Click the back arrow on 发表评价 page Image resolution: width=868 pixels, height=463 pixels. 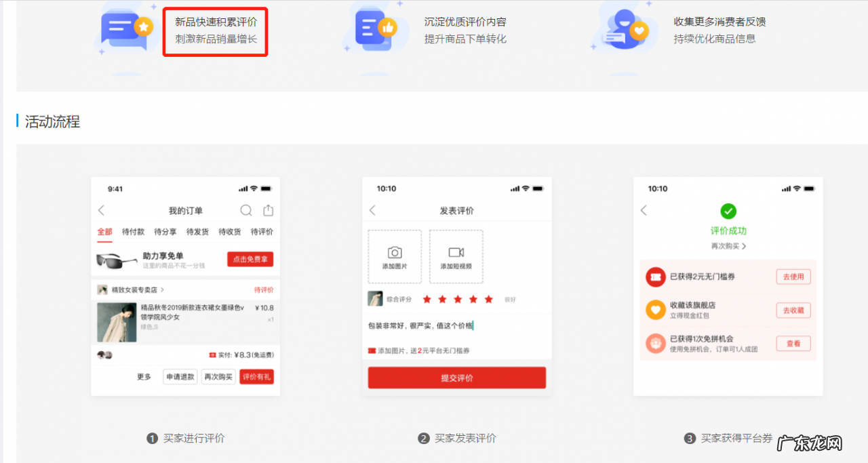click(372, 209)
